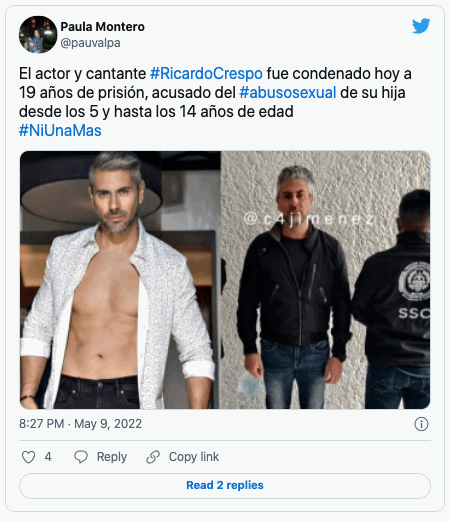Screen dimensions: 449x521
Task: Open Paula Montero's profile avatar
Action: pos(38,35)
